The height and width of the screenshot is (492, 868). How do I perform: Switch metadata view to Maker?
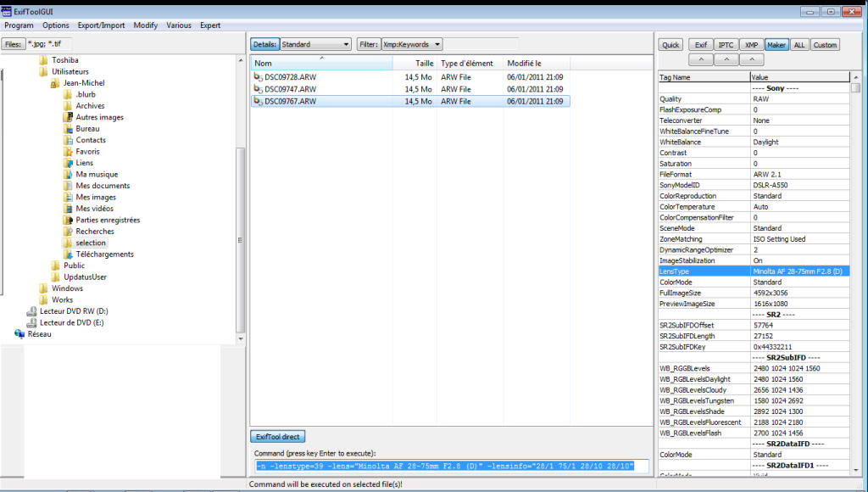pos(776,45)
